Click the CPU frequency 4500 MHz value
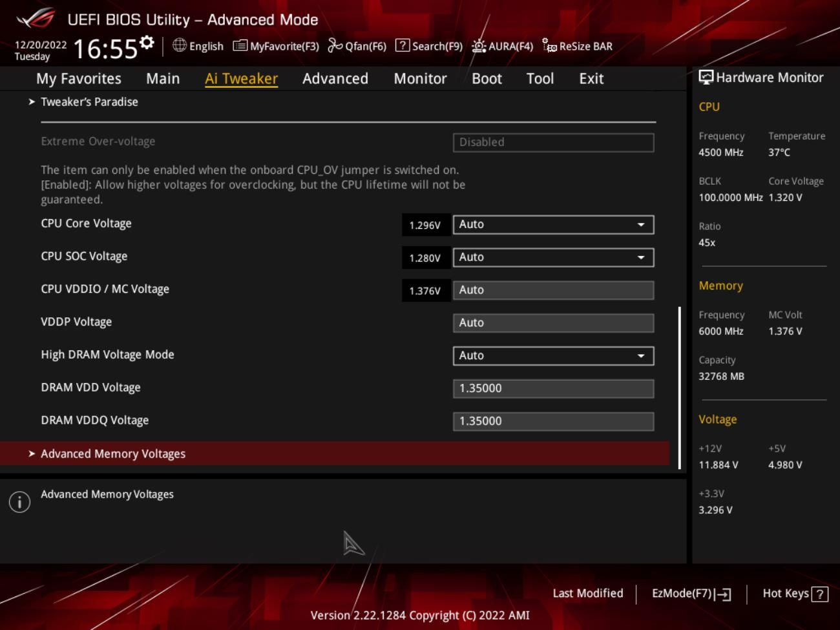The width and height of the screenshot is (840, 630). click(x=721, y=152)
